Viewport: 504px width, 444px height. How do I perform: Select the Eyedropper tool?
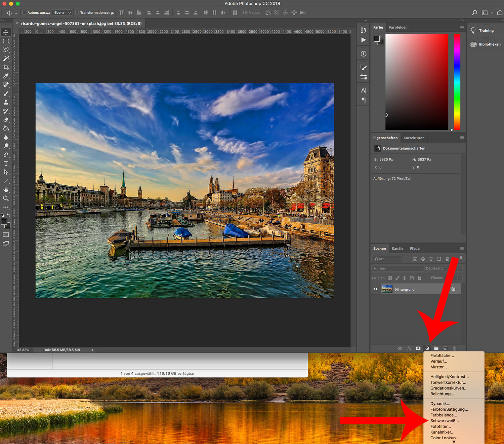coord(6,76)
